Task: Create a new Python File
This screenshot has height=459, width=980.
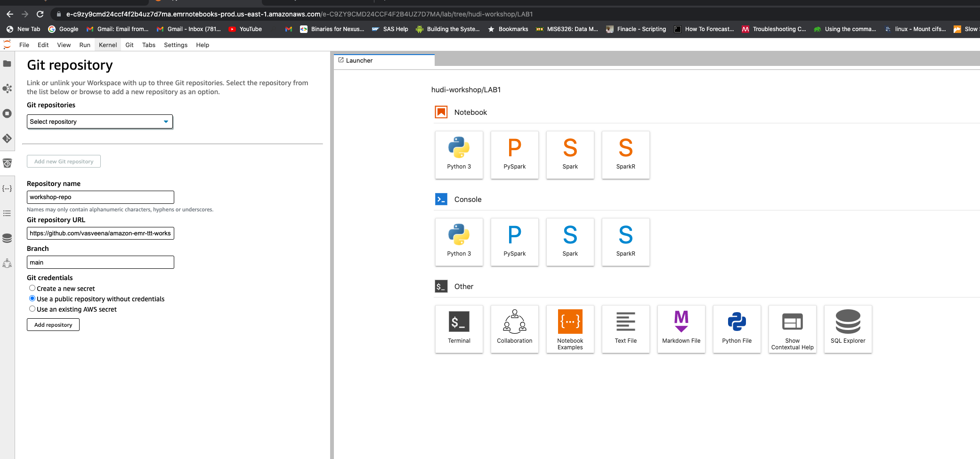Action: point(737,329)
